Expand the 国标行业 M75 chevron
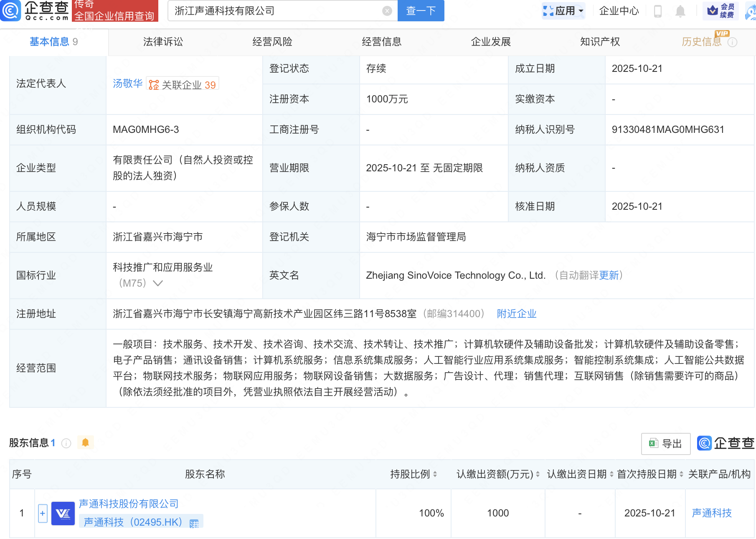The image size is (756, 539). (x=158, y=283)
